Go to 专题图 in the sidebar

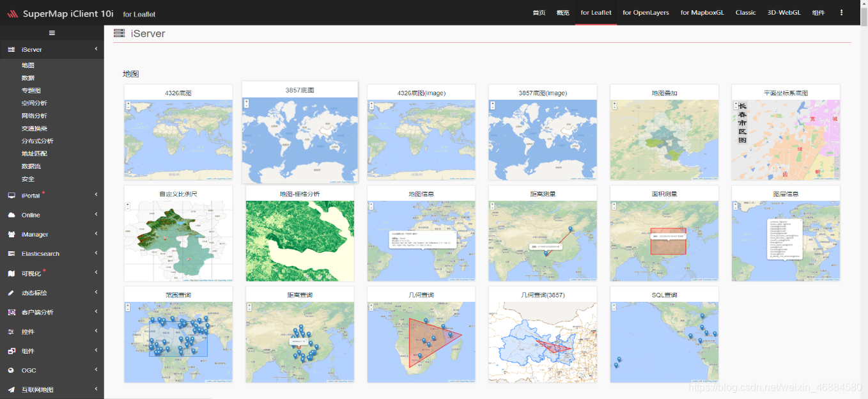click(31, 91)
